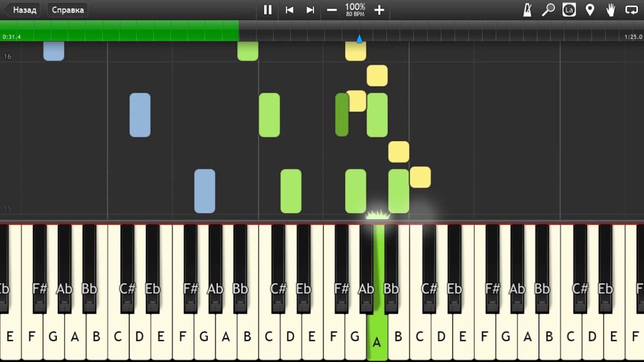Click the measure number 15 label
The image size is (644, 362).
pyautogui.click(x=8, y=208)
